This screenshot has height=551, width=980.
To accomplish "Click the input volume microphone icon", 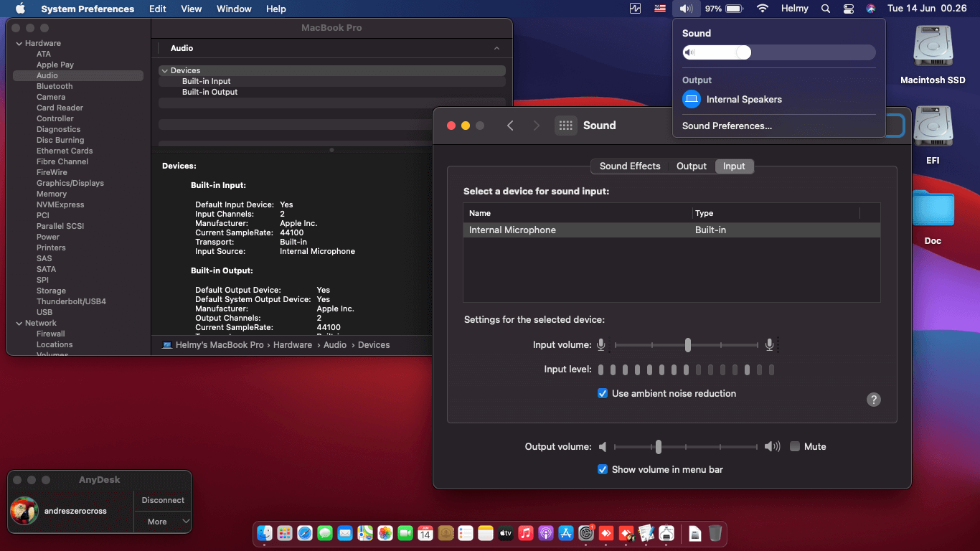I will click(601, 344).
